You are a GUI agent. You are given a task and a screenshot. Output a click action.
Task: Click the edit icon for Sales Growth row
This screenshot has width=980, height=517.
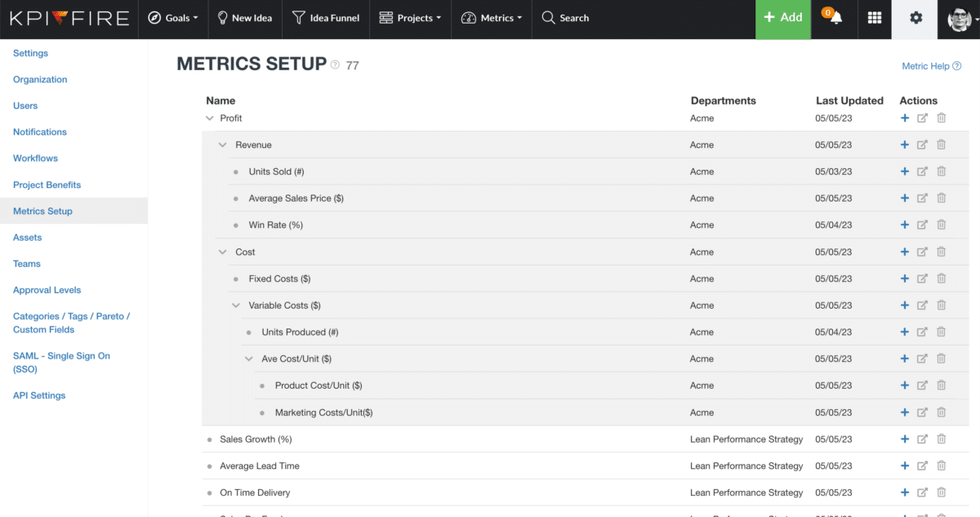click(922, 439)
